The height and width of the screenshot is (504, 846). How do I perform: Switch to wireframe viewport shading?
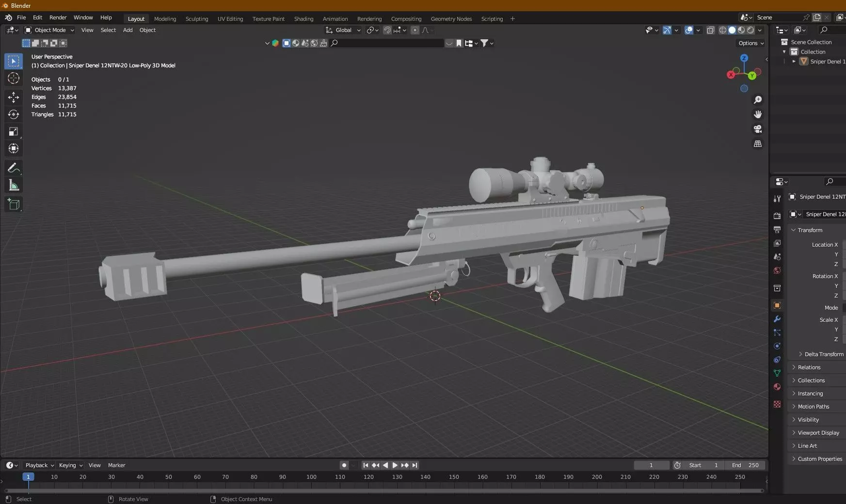pos(722,30)
